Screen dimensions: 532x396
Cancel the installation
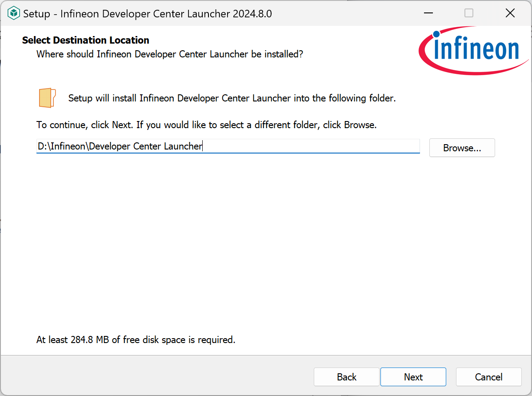488,376
